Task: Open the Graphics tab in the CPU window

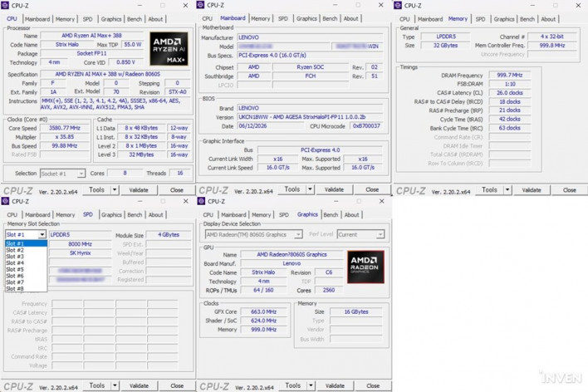Action: [111, 19]
